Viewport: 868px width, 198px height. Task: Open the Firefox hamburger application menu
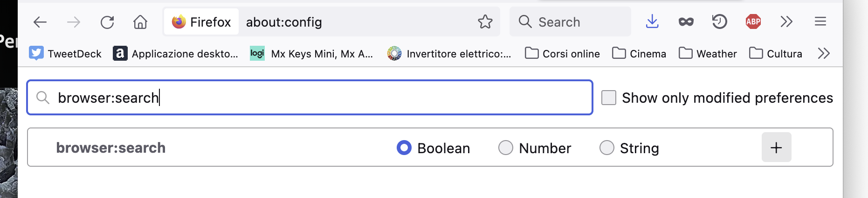tap(820, 21)
